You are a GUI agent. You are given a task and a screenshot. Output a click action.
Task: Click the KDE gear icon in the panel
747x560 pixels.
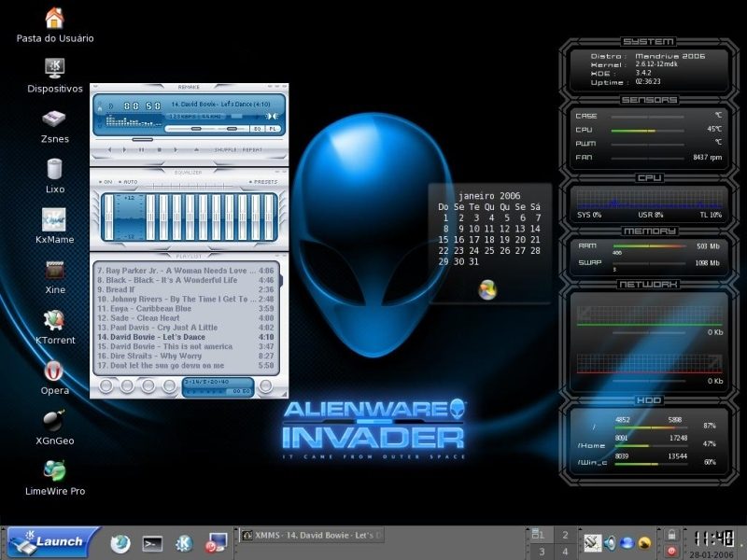pos(184,543)
